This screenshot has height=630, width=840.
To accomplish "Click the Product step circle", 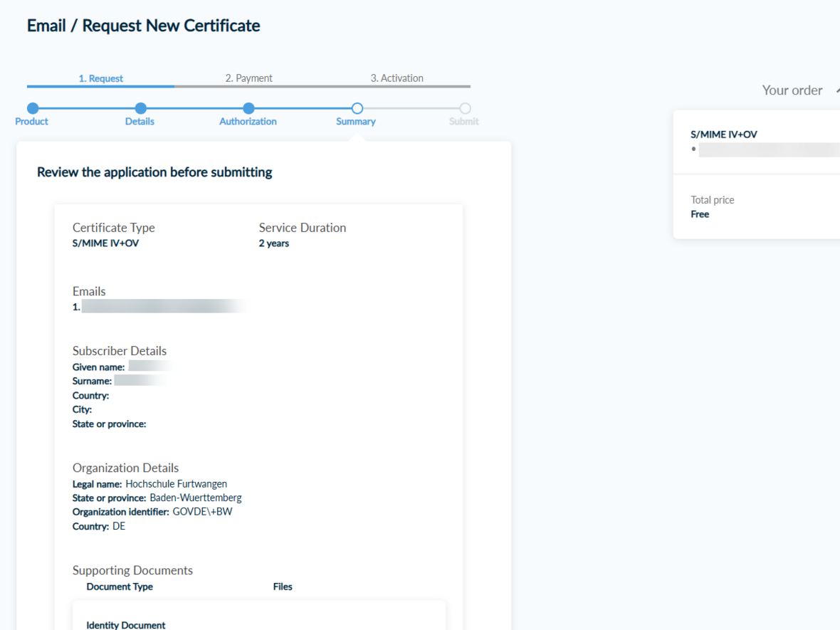I will click(x=33, y=108).
